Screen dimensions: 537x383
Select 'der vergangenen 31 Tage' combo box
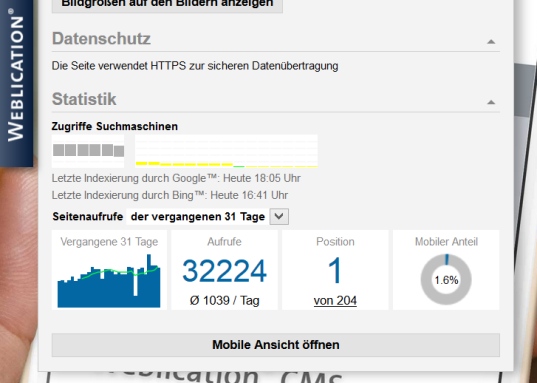coord(208,217)
